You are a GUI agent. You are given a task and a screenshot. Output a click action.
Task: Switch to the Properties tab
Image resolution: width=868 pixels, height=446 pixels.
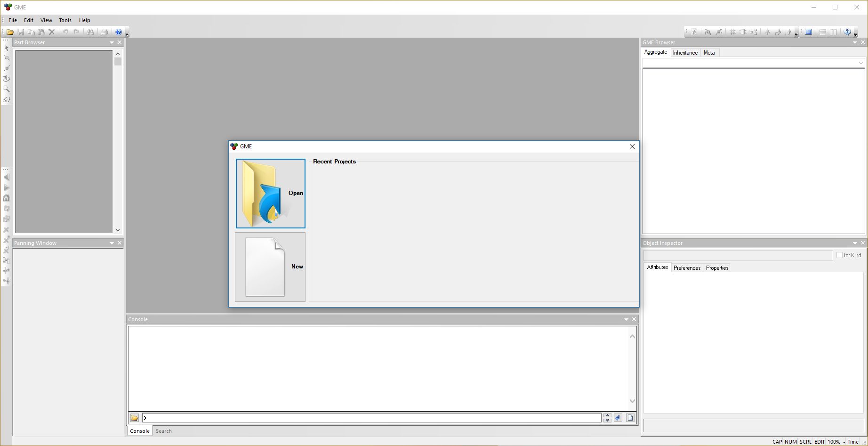(717, 268)
